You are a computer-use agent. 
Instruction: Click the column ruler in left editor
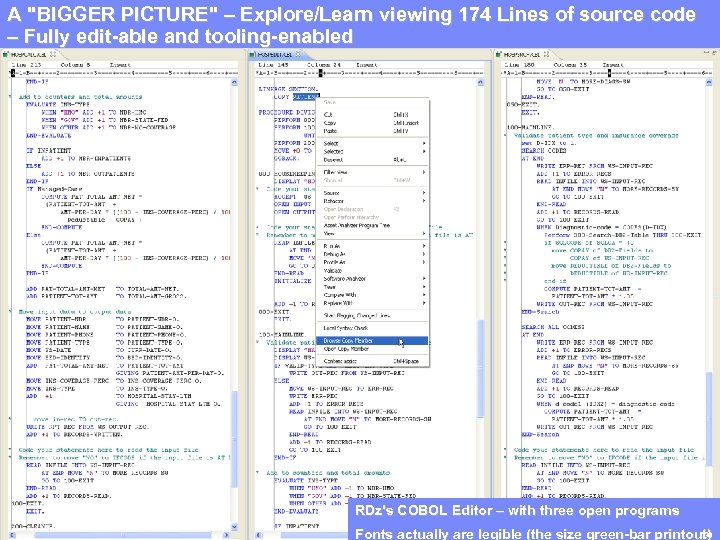click(124, 73)
